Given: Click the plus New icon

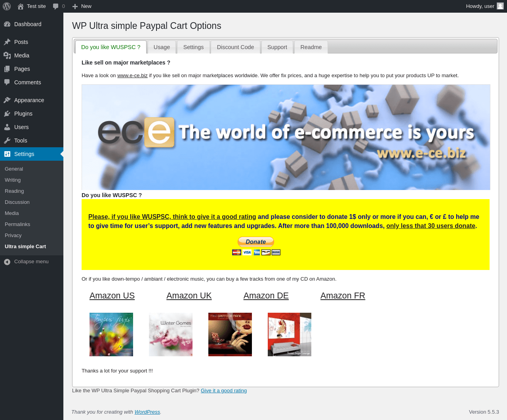Looking at the screenshot, I should tap(75, 6).
